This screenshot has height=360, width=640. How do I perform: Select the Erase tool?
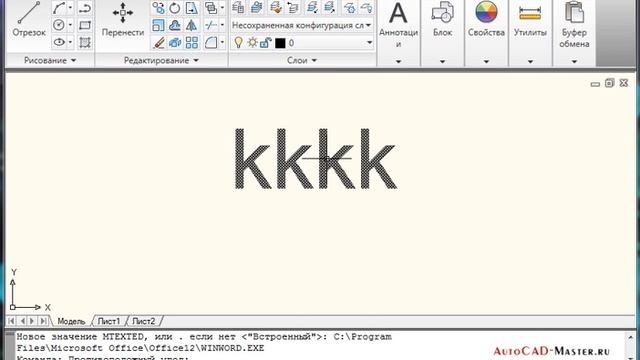(158, 42)
